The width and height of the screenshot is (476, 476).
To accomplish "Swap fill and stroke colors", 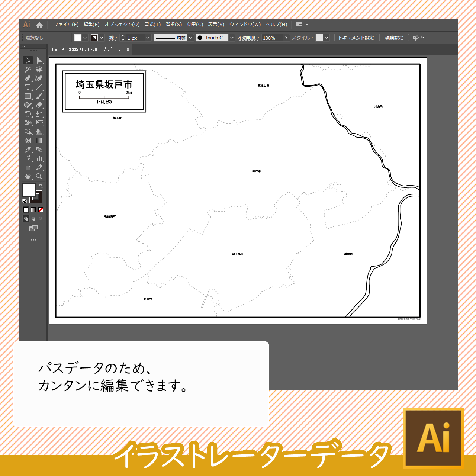I will click(41, 186).
